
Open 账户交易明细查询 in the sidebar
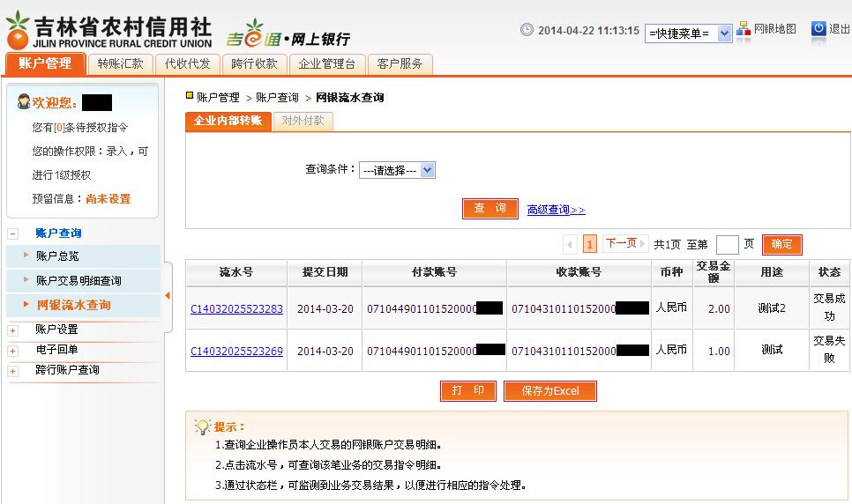78,281
